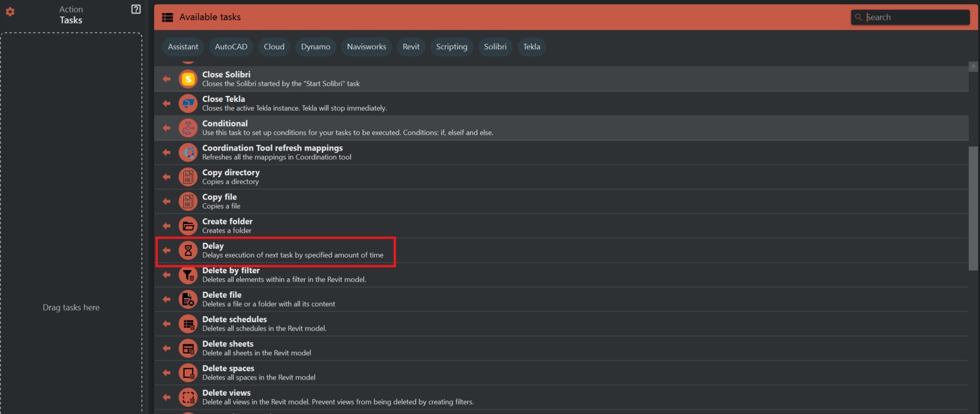Screen dimensions: 980x414
Task: Click the Create folder icon
Action: point(188,226)
